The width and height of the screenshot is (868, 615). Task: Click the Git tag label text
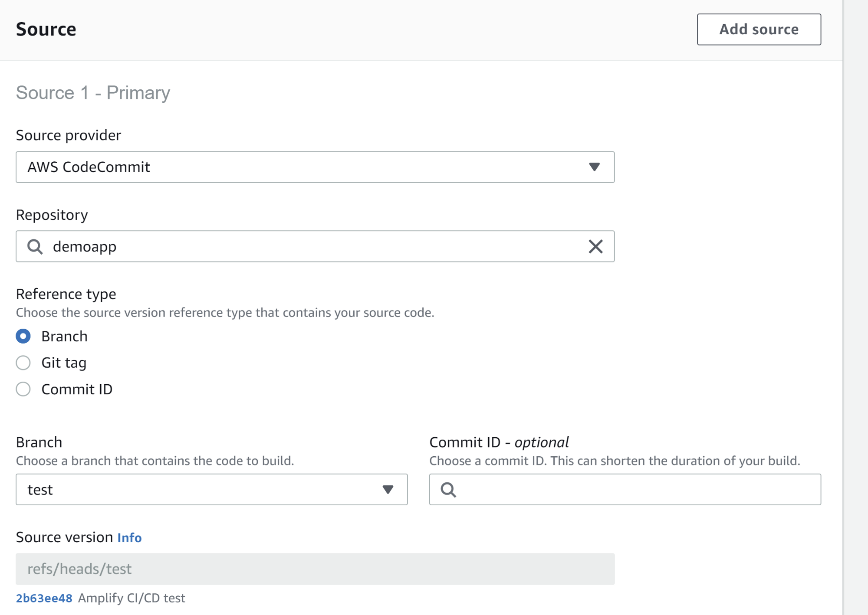point(64,363)
